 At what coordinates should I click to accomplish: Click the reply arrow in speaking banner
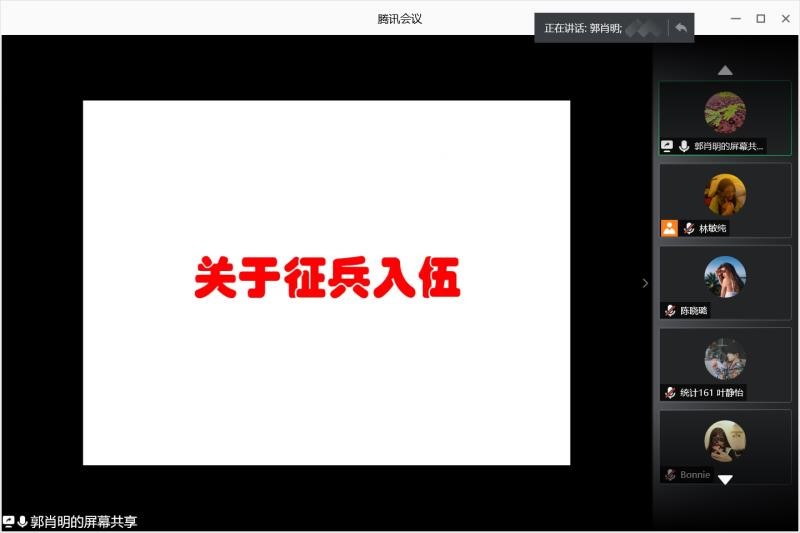point(681,28)
